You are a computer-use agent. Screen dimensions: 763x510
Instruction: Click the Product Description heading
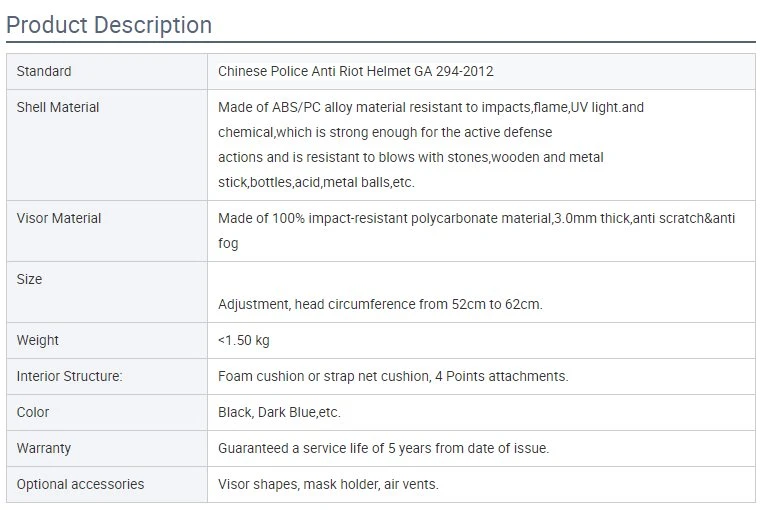pyautogui.click(x=109, y=25)
